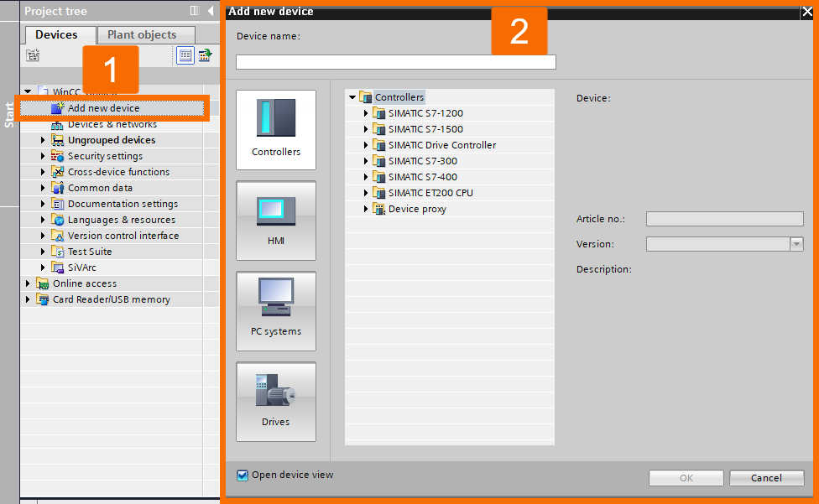Click the Article no. field
The width and height of the screenshot is (819, 504).
(724, 219)
